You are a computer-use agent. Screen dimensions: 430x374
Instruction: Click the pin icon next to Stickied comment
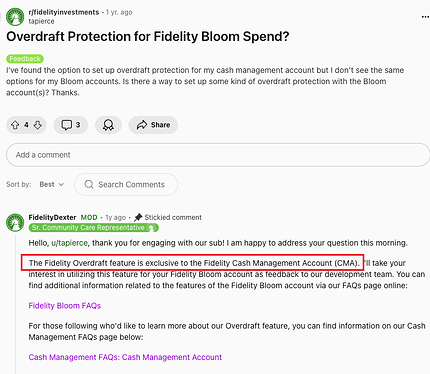[x=138, y=218]
